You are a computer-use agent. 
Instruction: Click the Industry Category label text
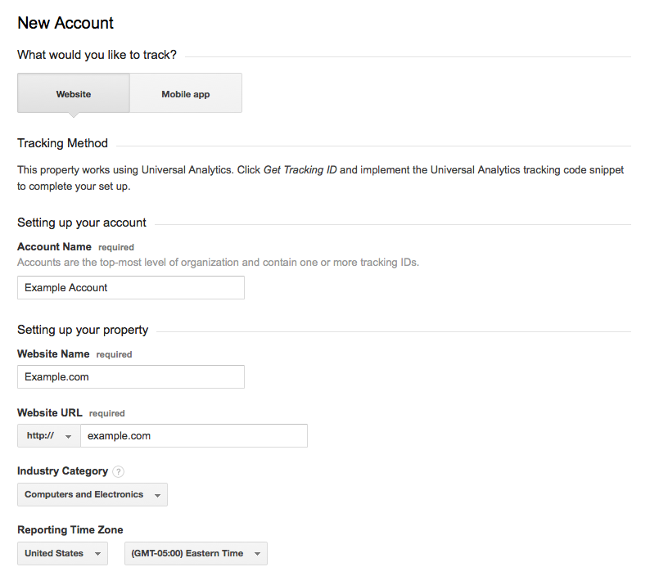point(62,471)
